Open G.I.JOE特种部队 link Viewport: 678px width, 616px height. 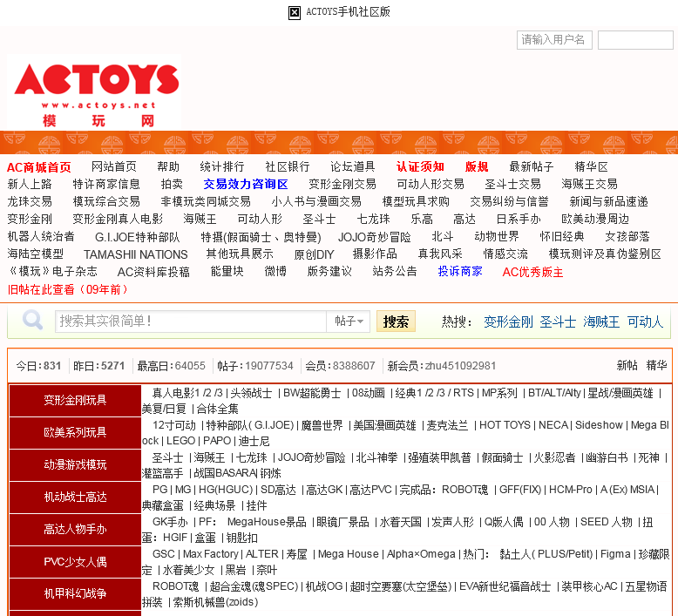138,237
